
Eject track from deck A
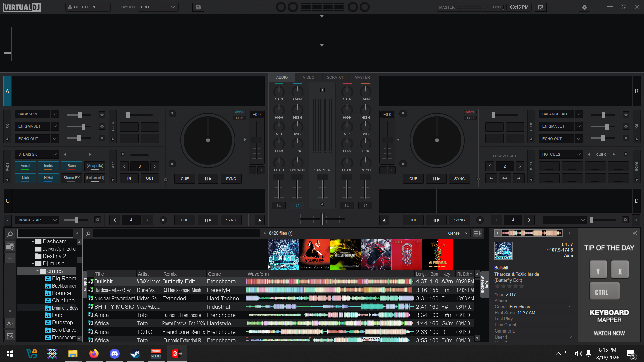tap(172, 114)
